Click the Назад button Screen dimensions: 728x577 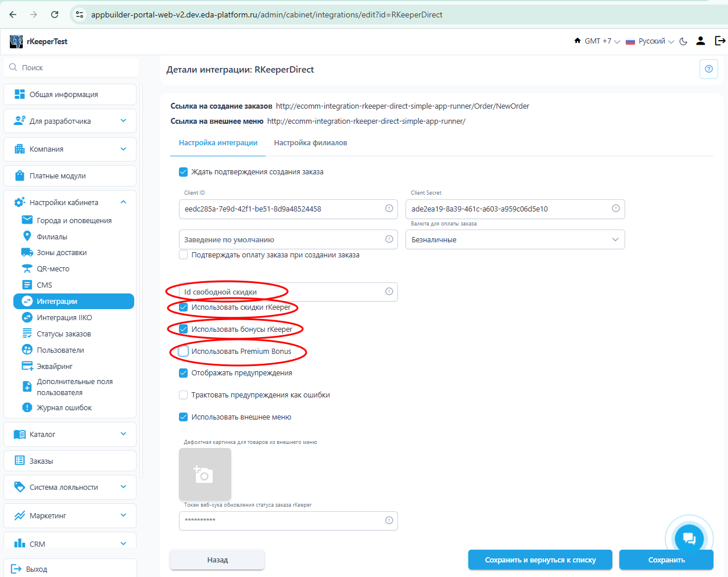pyautogui.click(x=217, y=560)
